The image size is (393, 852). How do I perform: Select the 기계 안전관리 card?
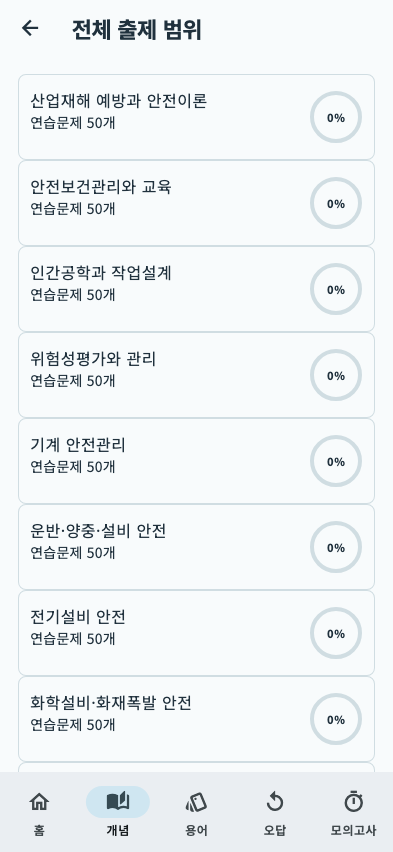[x=196, y=461]
